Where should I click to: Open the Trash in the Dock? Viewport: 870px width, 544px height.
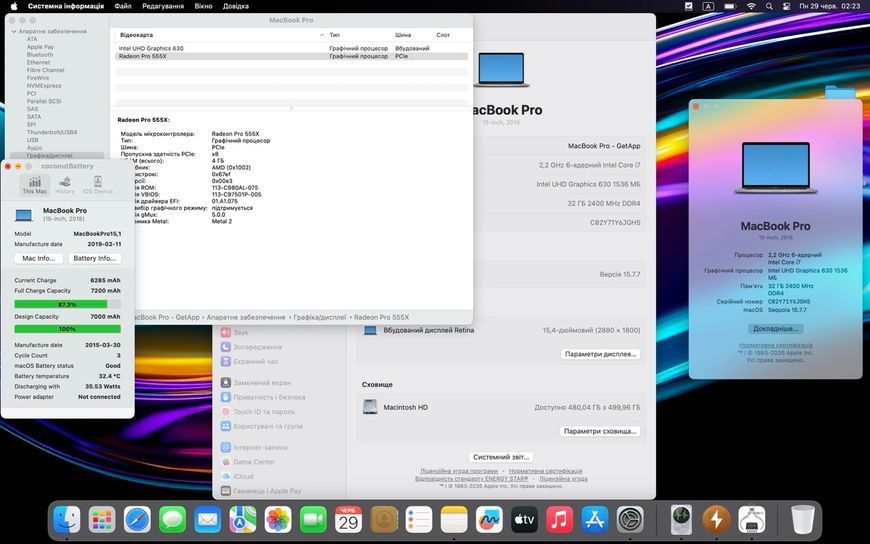click(x=802, y=520)
